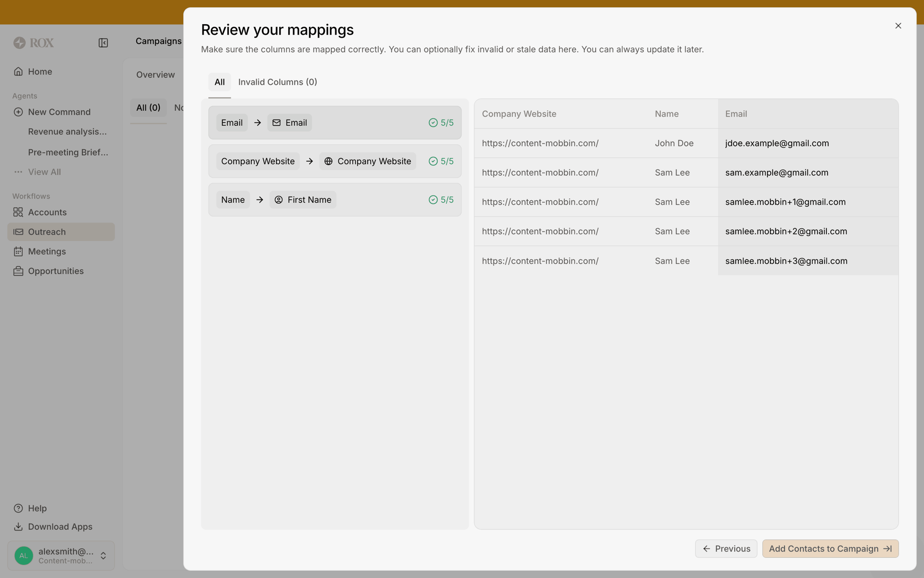The width and height of the screenshot is (924, 578).
Task: Select sam.example@gmail.com cell
Action: pyautogui.click(x=808, y=173)
